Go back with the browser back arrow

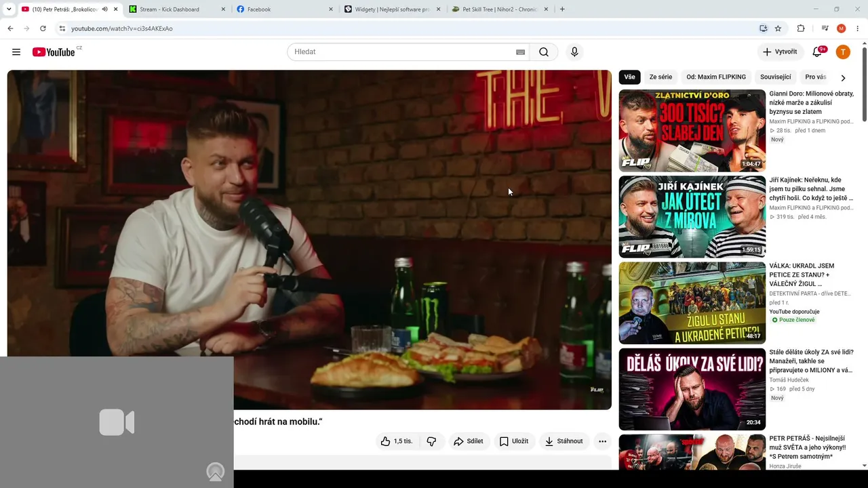click(x=10, y=28)
